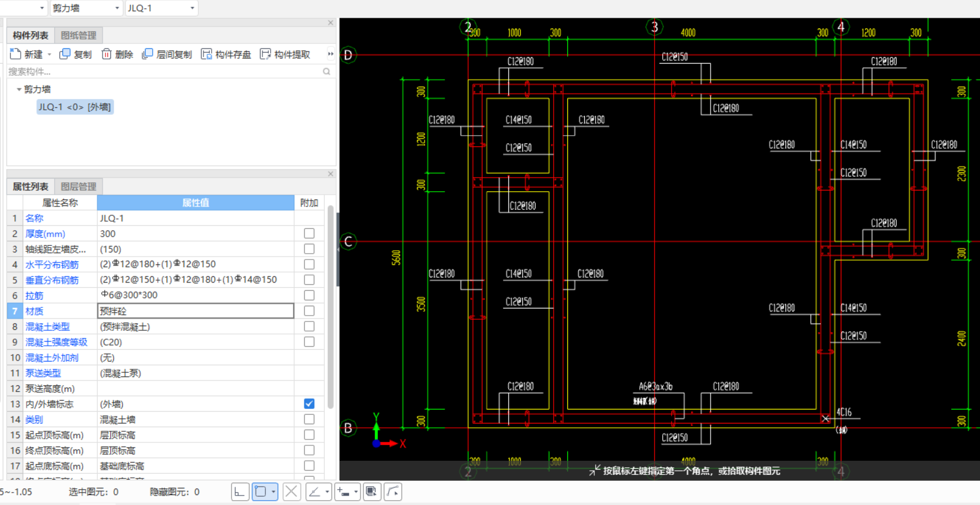Click the property list vertical scrollbar
The image size is (980, 505).
tap(330, 307)
